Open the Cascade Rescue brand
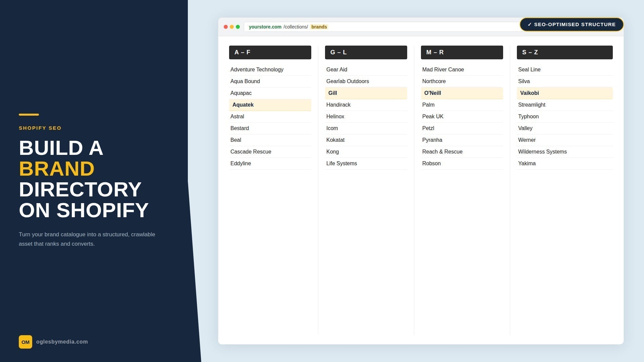The image size is (644, 362). pyautogui.click(x=270, y=152)
